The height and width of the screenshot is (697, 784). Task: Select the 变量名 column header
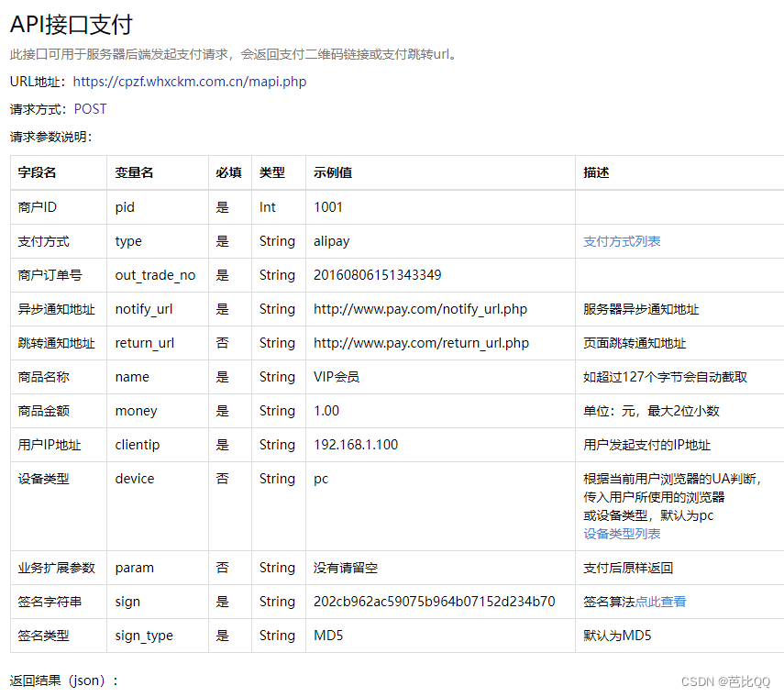coord(134,172)
